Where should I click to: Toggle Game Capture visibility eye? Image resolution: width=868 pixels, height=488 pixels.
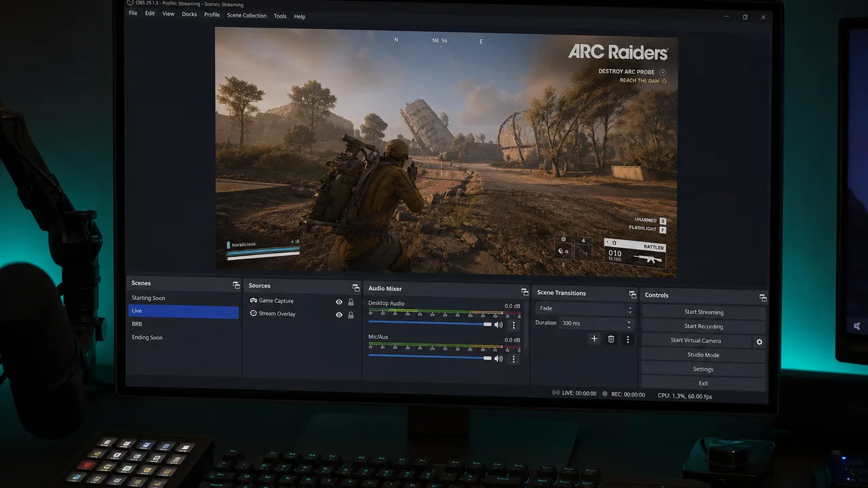339,302
